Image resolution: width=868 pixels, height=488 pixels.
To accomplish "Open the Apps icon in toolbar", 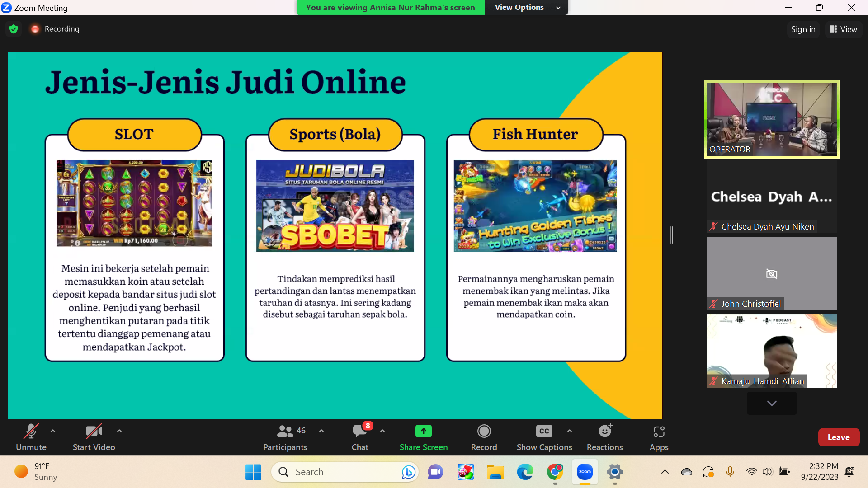I will (x=659, y=432).
